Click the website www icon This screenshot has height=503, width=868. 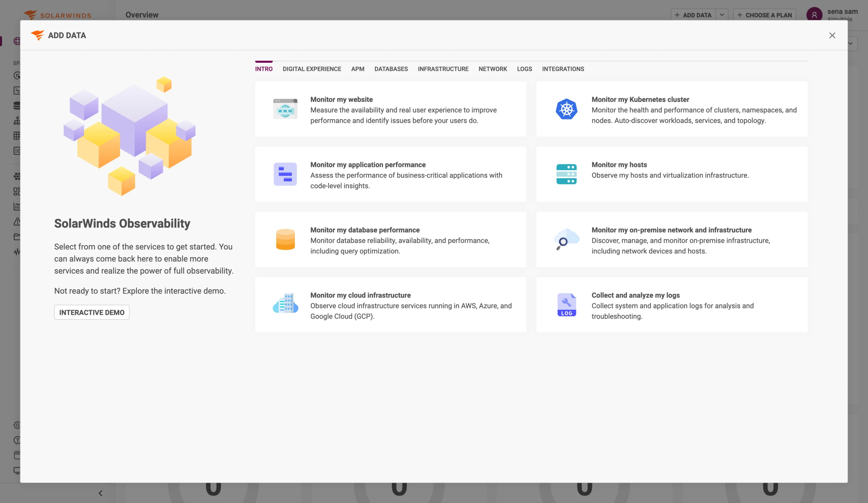285,109
